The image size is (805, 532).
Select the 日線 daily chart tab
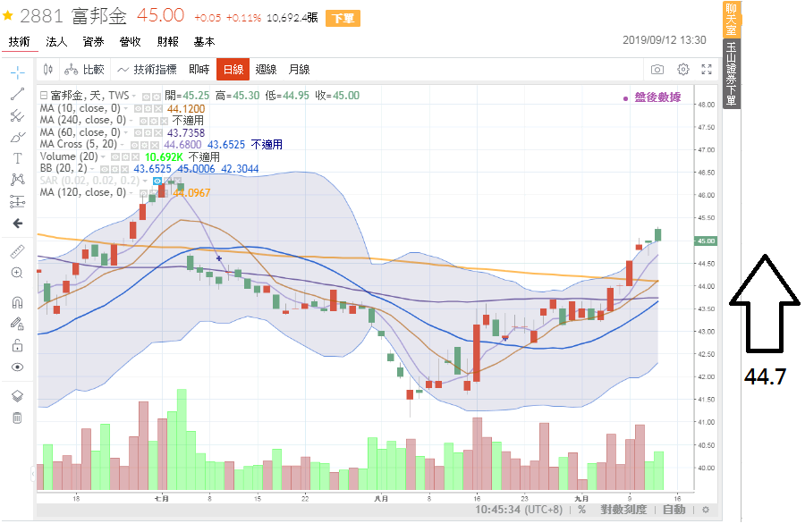[233, 69]
